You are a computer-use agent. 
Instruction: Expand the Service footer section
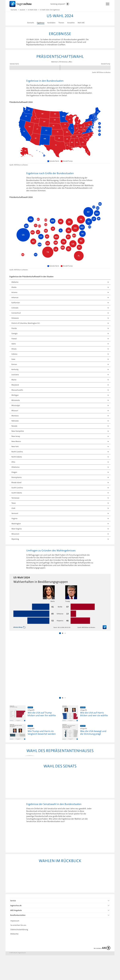[x=60, y=900]
